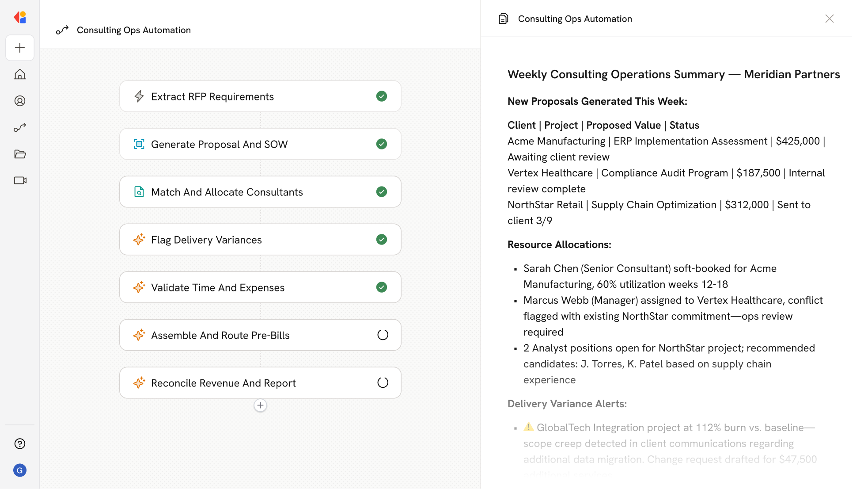Open Match And Allocate Consultants step
The image size is (868, 489).
(227, 192)
